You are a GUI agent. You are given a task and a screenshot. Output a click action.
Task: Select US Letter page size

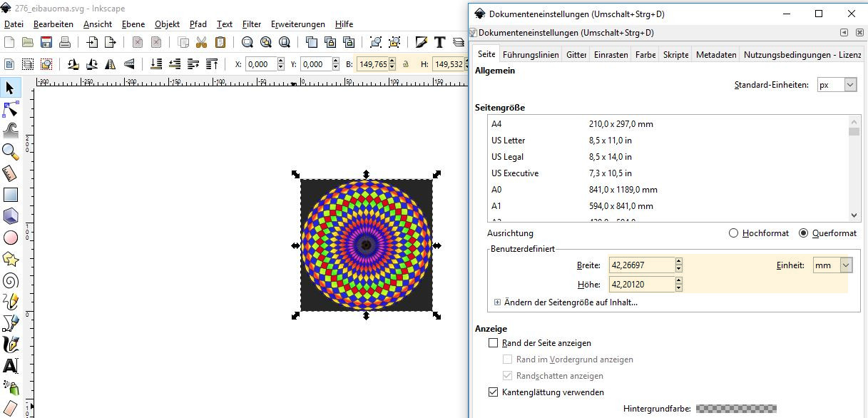pyautogui.click(x=508, y=141)
